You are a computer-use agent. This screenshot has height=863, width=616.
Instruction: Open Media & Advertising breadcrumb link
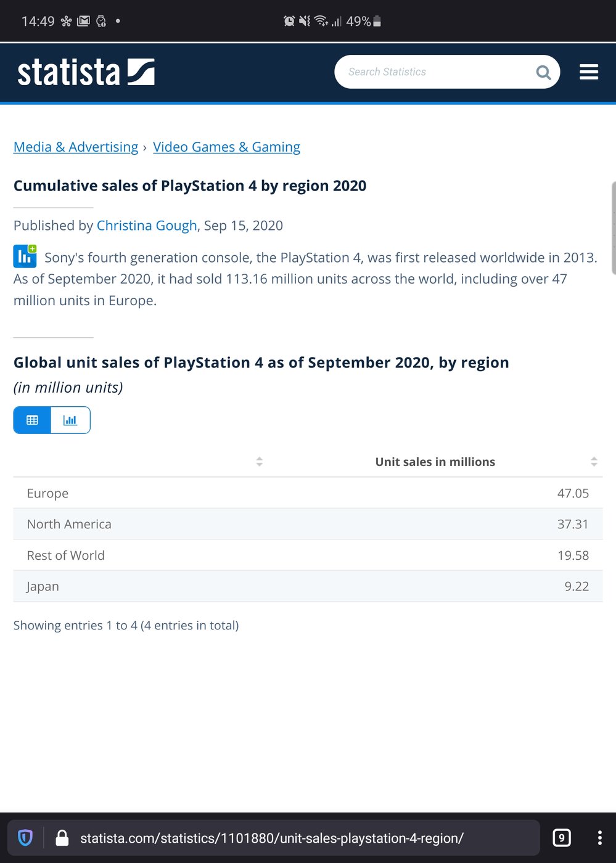click(x=76, y=147)
